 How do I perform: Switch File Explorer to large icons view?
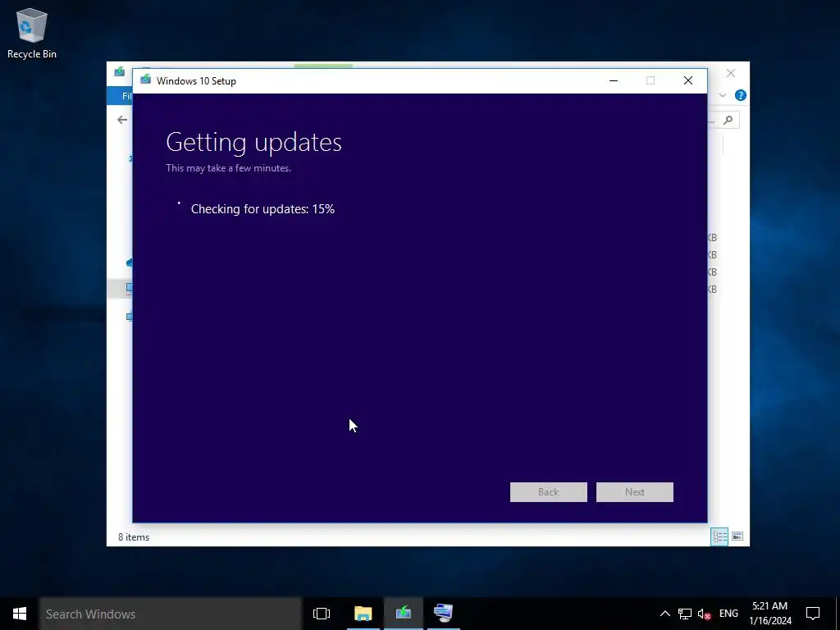pos(737,536)
